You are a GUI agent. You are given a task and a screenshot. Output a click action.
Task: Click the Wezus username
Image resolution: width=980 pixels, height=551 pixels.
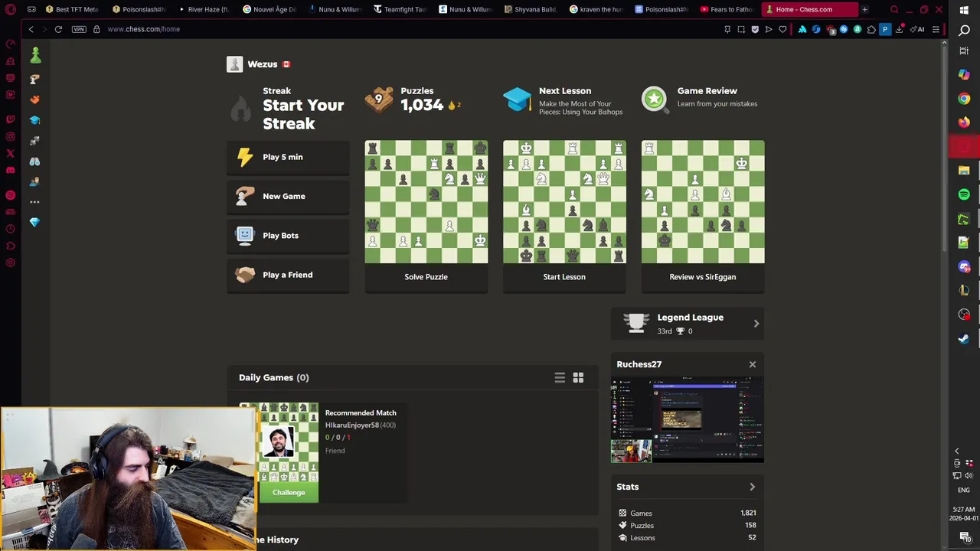point(263,64)
